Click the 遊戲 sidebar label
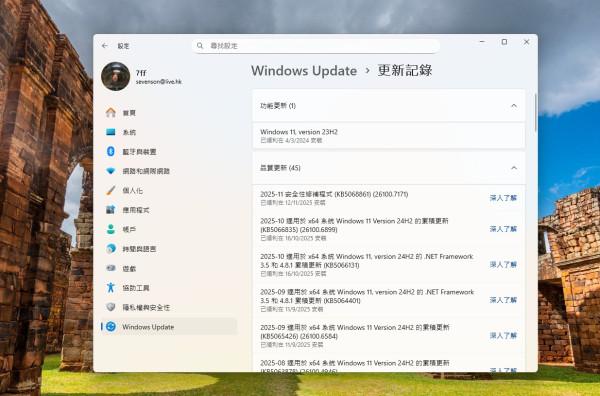Image resolution: width=600 pixels, height=396 pixels. click(129, 269)
